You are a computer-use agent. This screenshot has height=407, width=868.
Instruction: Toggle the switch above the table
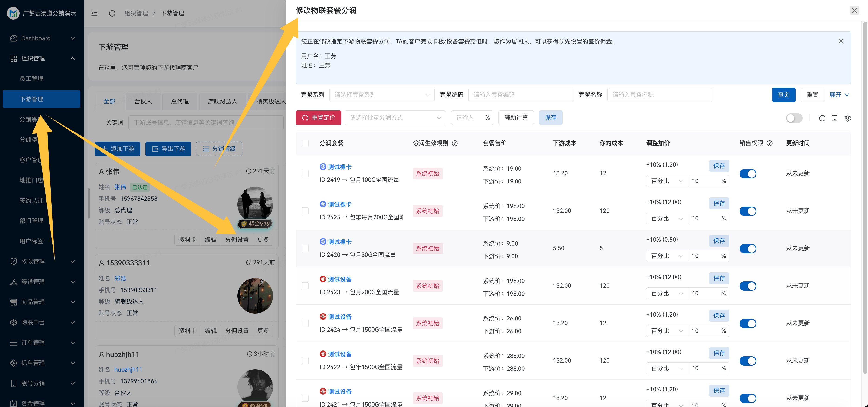pos(794,118)
